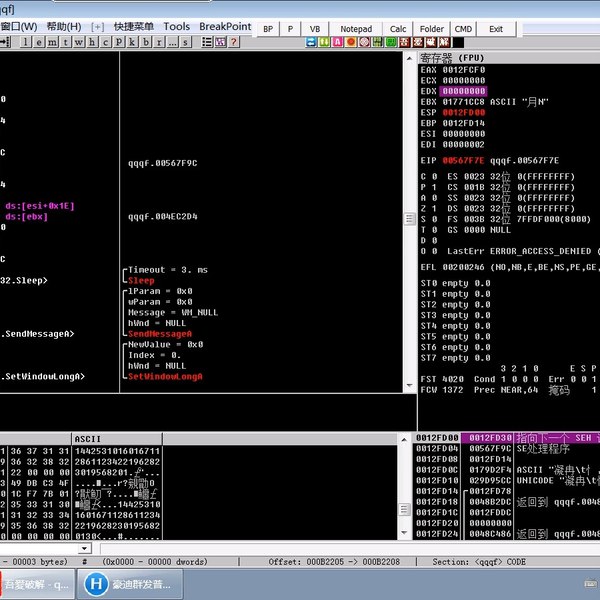Open the Tools menu
600x600 pixels.
coord(176,26)
